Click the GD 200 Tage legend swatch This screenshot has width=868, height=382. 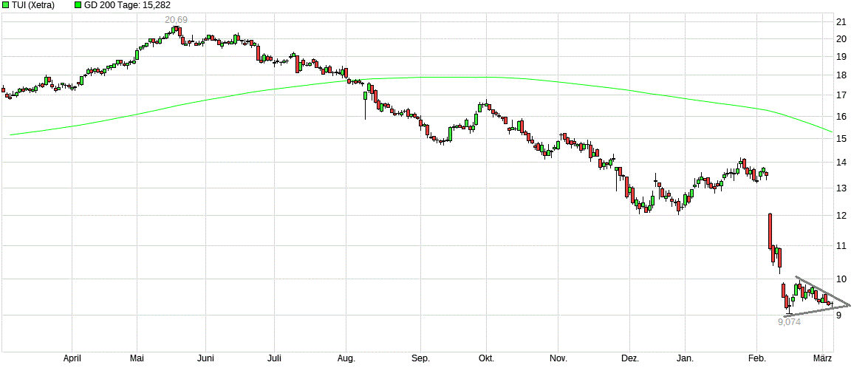pyautogui.click(x=78, y=5)
